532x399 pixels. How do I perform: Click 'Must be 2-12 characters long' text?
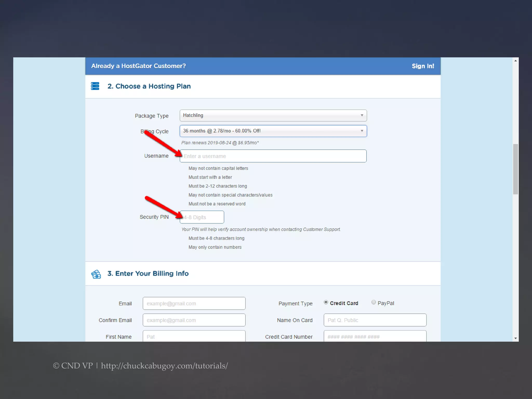[x=218, y=186]
